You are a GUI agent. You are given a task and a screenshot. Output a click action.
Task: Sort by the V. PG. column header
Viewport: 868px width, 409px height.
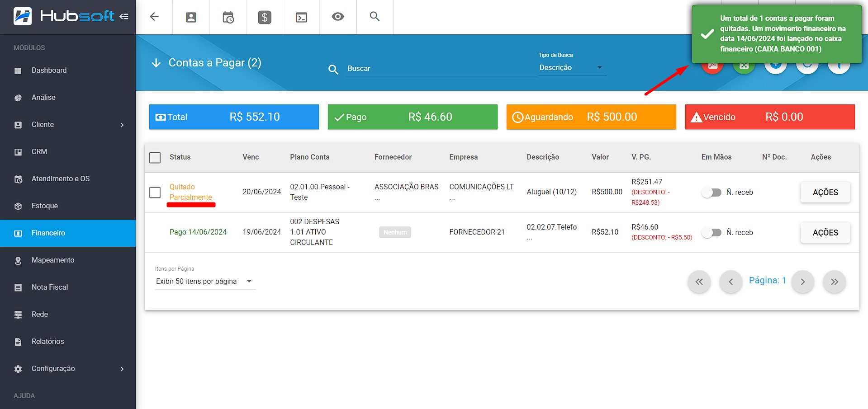641,157
